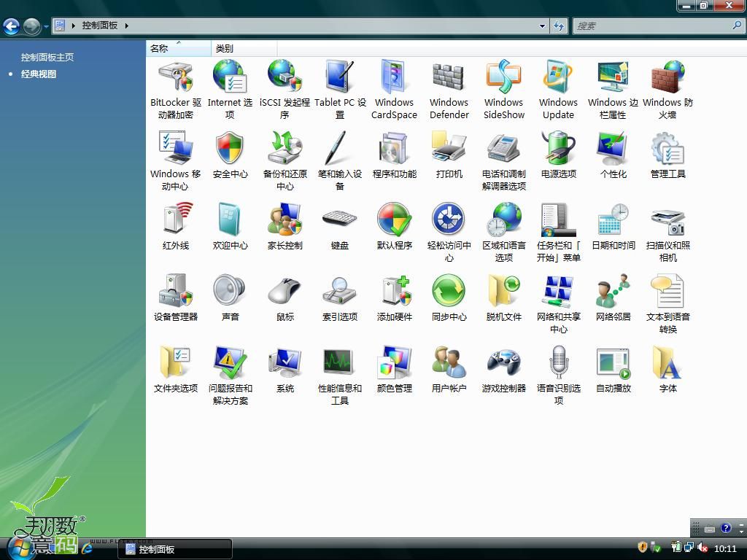Open 声音 speaker icon
The width and height of the screenshot is (747, 560).
coord(230,289)
